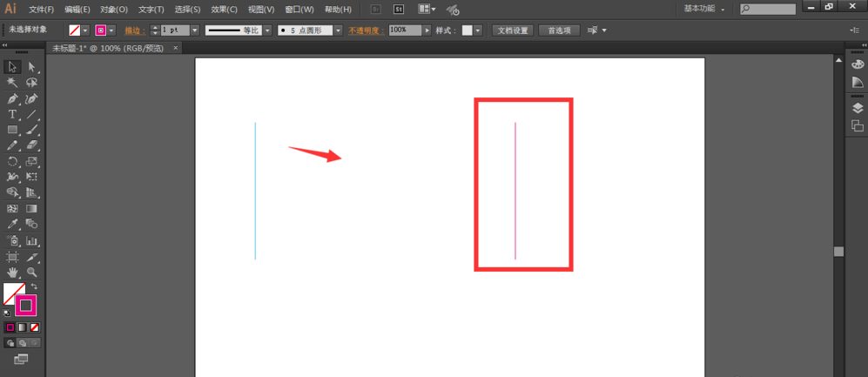The height and width of the screenshot is (377, 868).
Task: Select the Pen tool
Action: pyautogui.click(x=12, y=99)
